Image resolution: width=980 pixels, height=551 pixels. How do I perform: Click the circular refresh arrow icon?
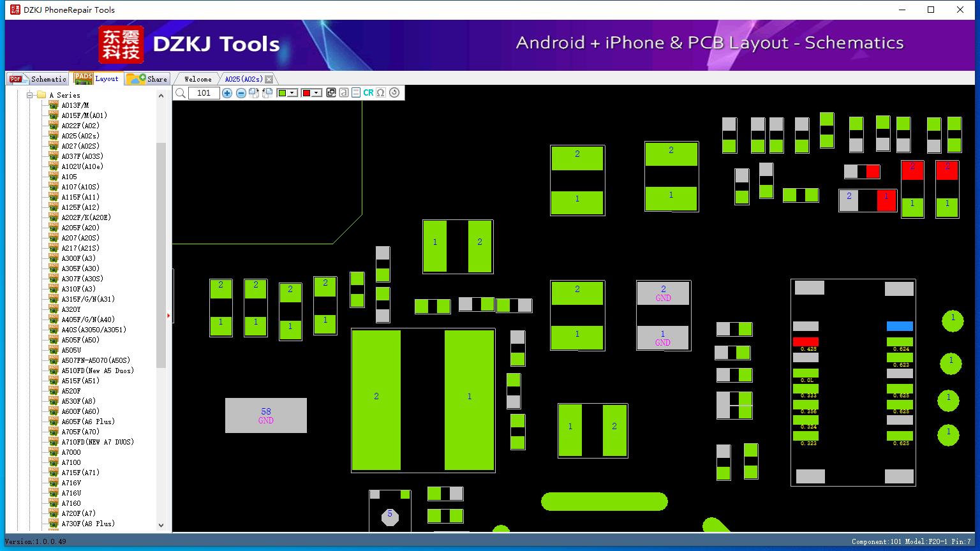(x=394, y=93)
